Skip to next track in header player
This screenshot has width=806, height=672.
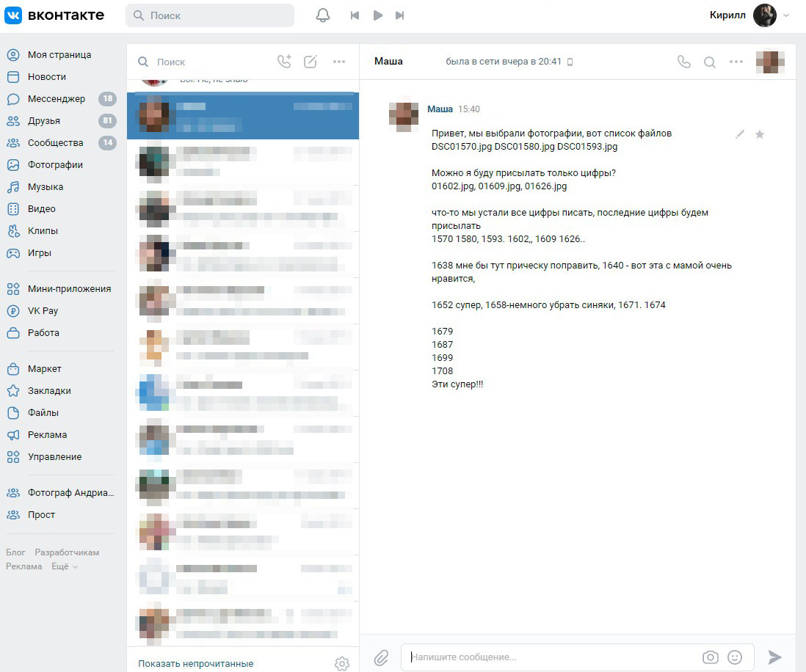[400, 15]
